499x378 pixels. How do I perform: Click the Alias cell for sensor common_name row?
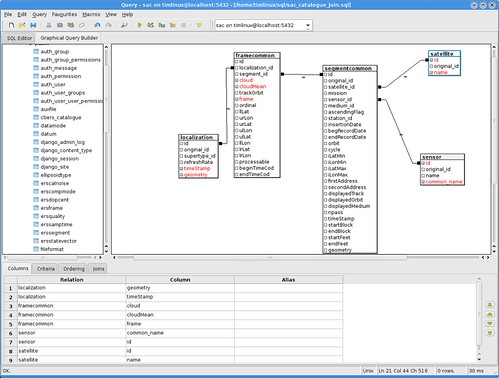click(x=288, y=333)
